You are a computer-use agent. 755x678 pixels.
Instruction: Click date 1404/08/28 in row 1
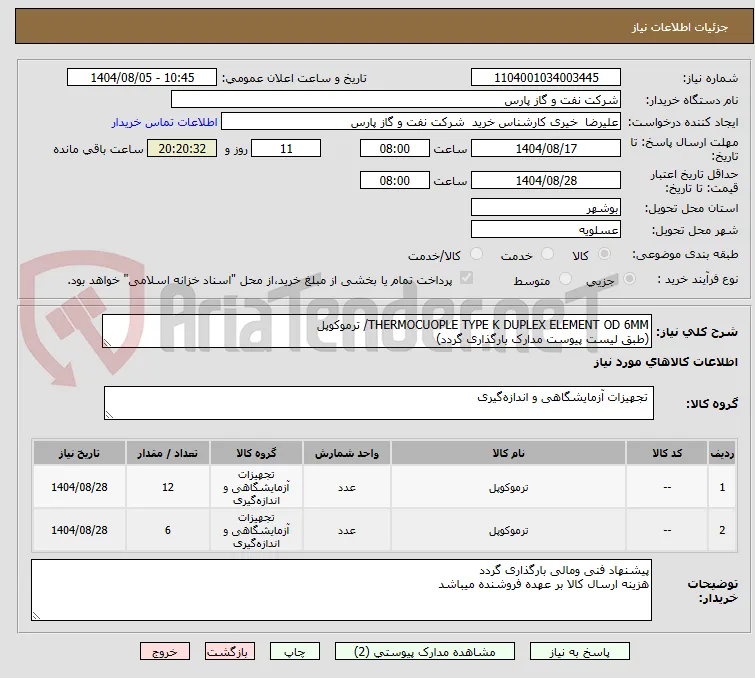coord(79,487)
